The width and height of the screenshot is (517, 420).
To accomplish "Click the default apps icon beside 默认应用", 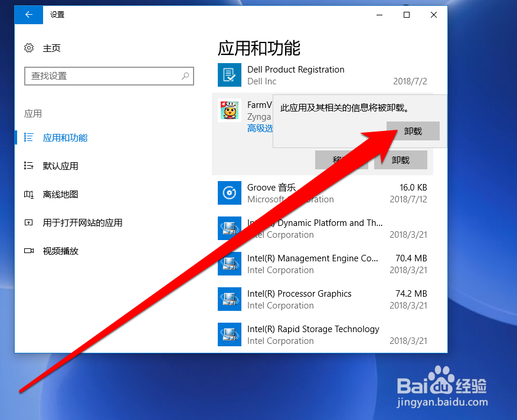I will click(x=29, y=166).
